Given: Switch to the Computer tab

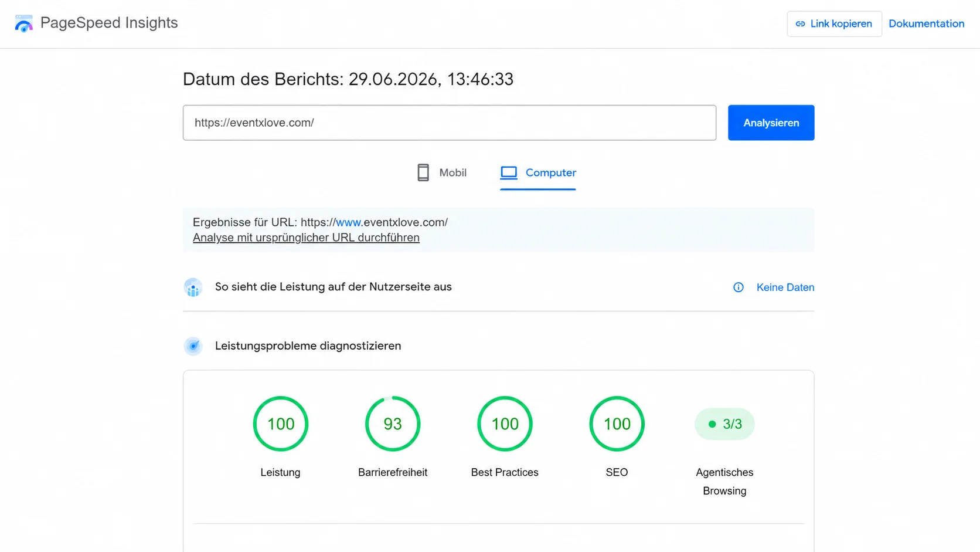Looking at the screenshot, I should (538, 172).
